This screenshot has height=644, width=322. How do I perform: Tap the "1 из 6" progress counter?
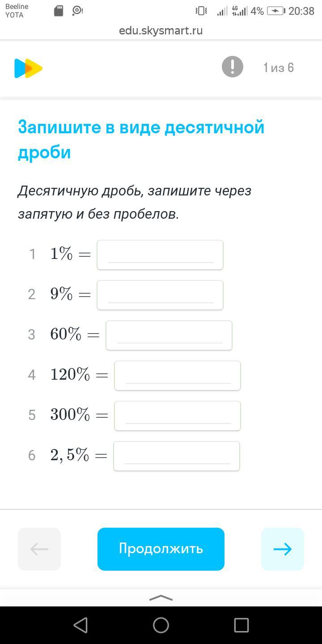point(279,68)
